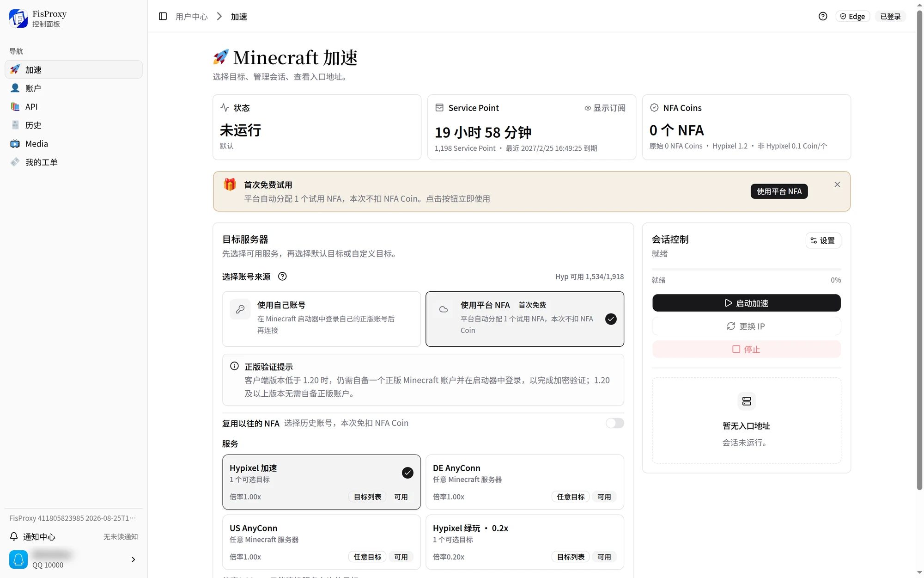
Task: Click the cloud icon of 使用平台 NFA
Action: (444, 309)
